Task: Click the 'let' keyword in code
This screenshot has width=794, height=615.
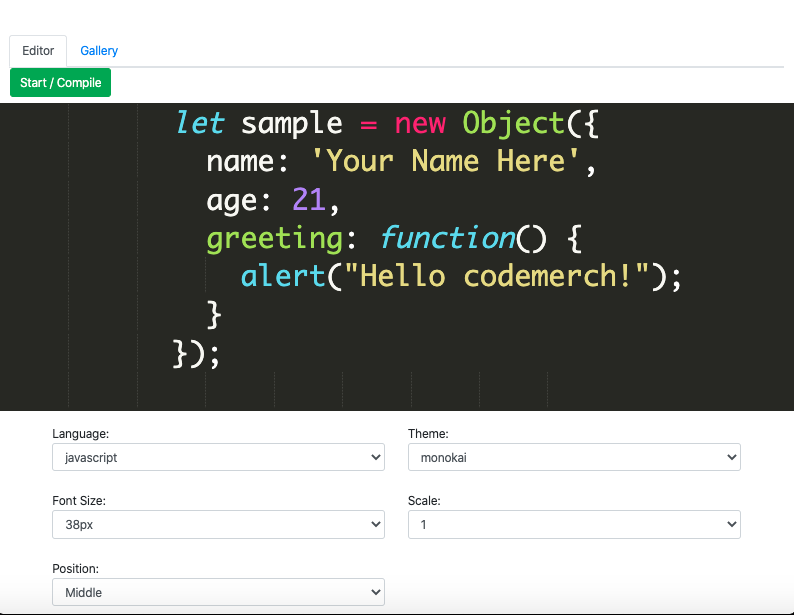Action: click(200, 123)
